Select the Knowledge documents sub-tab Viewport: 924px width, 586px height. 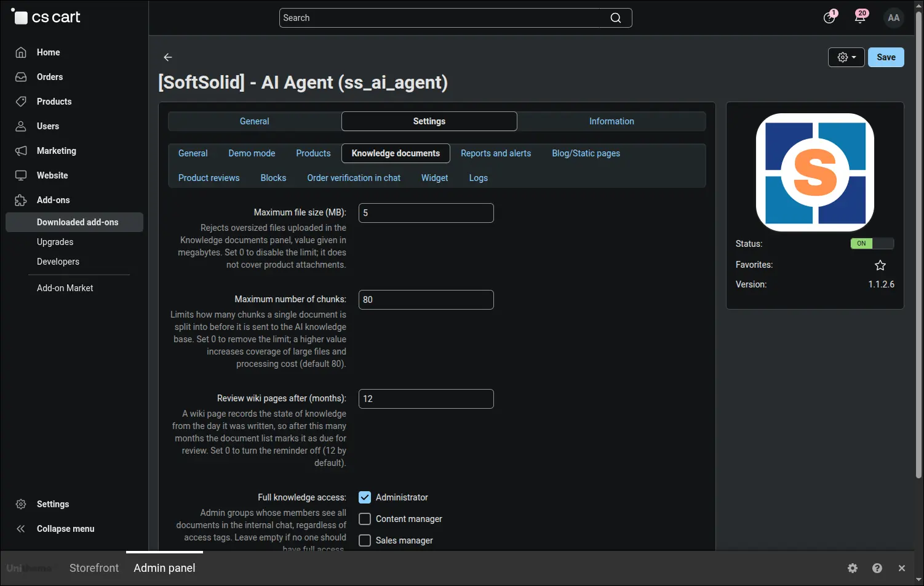tap(396, 153)
